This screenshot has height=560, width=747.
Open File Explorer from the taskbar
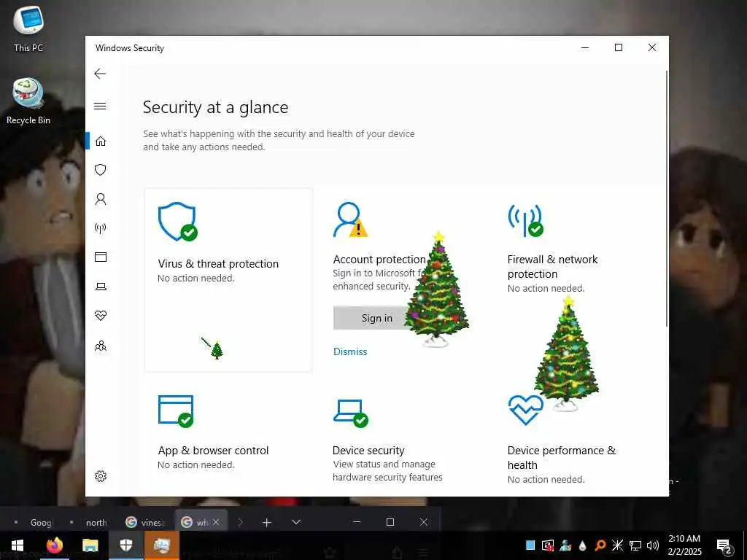(x=90, y=545)
